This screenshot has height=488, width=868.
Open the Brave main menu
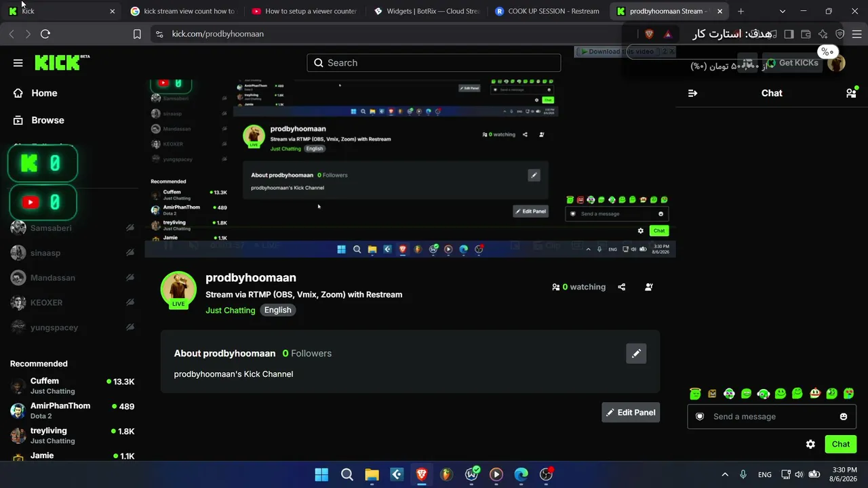(x=856, y=34)
